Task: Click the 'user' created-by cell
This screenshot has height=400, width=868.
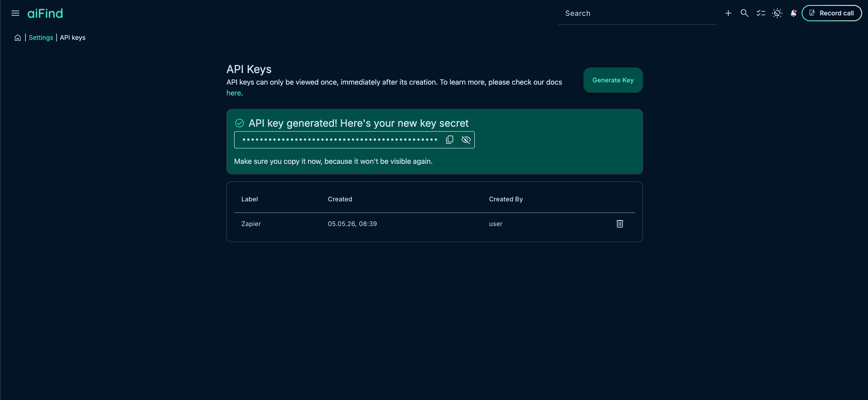Action: click(496, 224)
